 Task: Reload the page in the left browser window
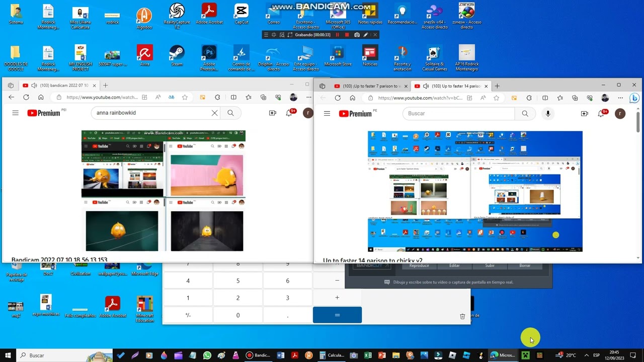click(x=26, y=98)
